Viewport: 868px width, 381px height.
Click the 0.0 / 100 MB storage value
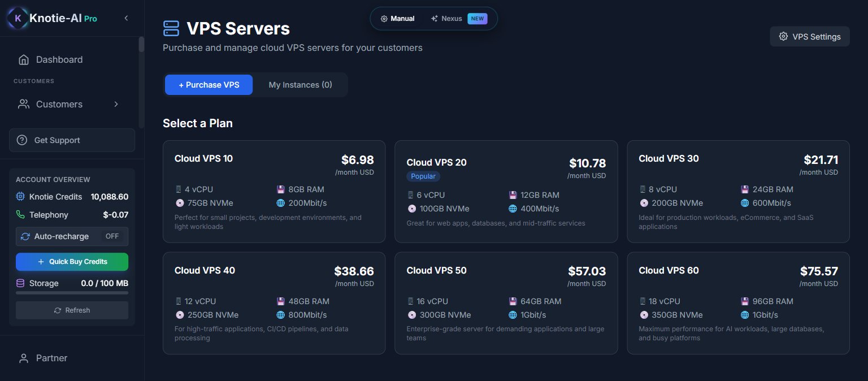(105, 283)
